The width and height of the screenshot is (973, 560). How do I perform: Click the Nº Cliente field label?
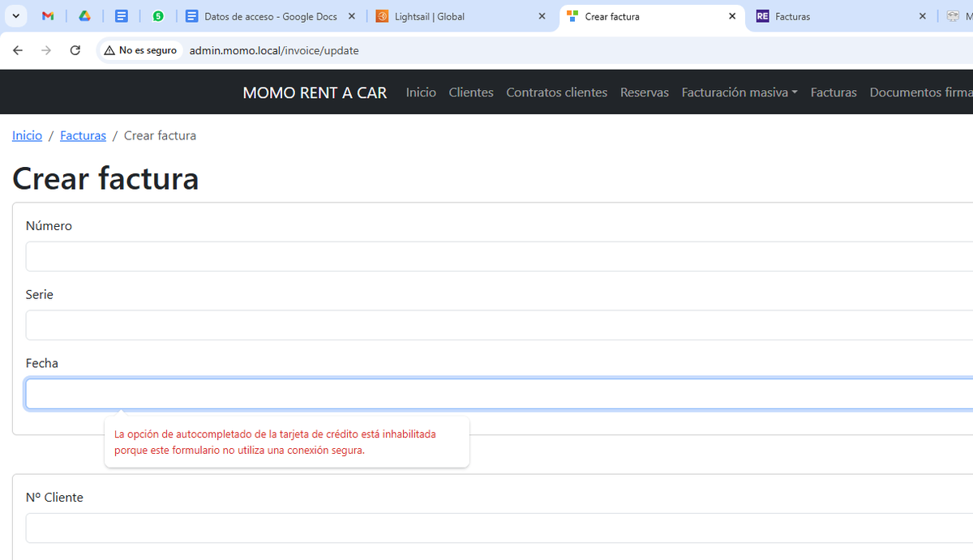(x=54, y=497)
